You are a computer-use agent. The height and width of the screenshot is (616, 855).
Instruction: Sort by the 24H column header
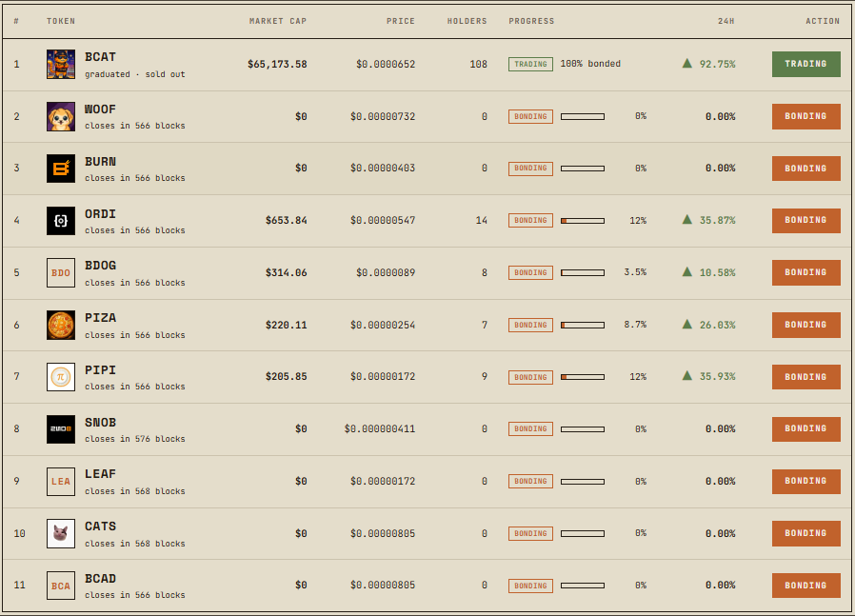726,21
